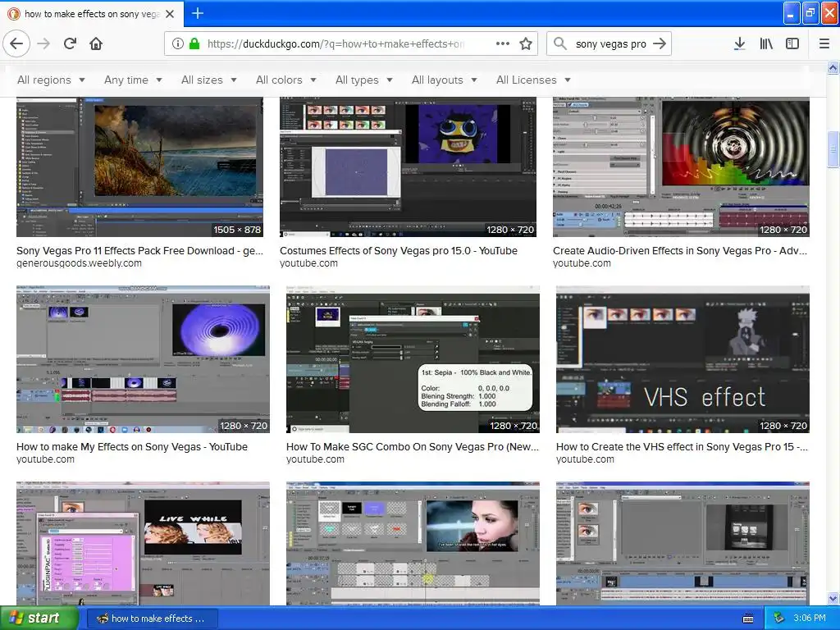This screenshot has width=840, height=630.
Task: Reload the current page
Action: [70, 43]
